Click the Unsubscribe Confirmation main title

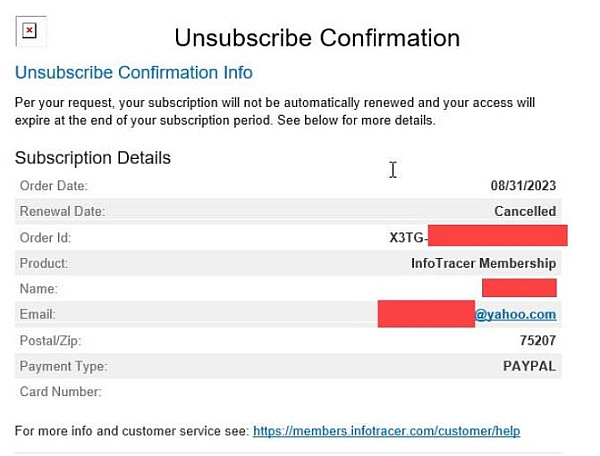coord(317,38)
